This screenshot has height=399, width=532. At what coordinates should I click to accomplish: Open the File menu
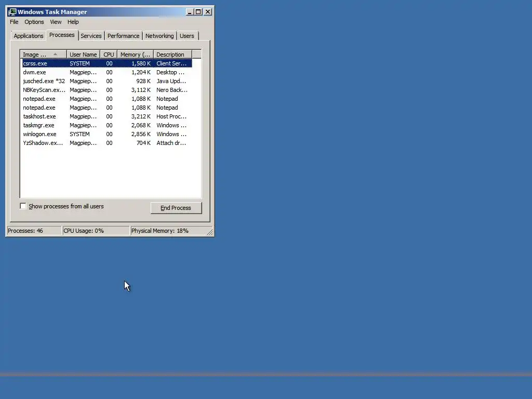pos(14,22)
